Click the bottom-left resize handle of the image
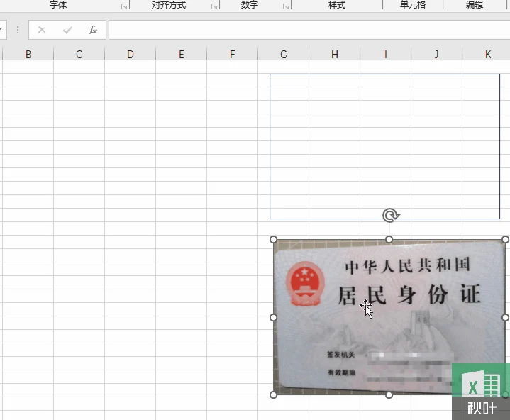Image resolution: width=510 pixels, height=420 pixels. click(273, 395)
